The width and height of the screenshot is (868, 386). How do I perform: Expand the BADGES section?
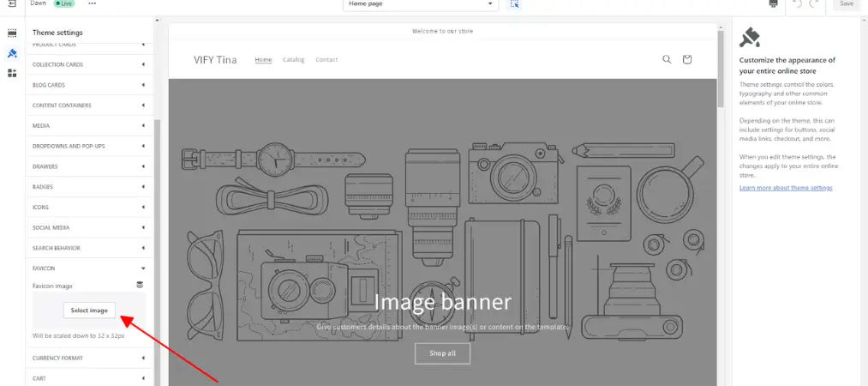click(88, 187)
